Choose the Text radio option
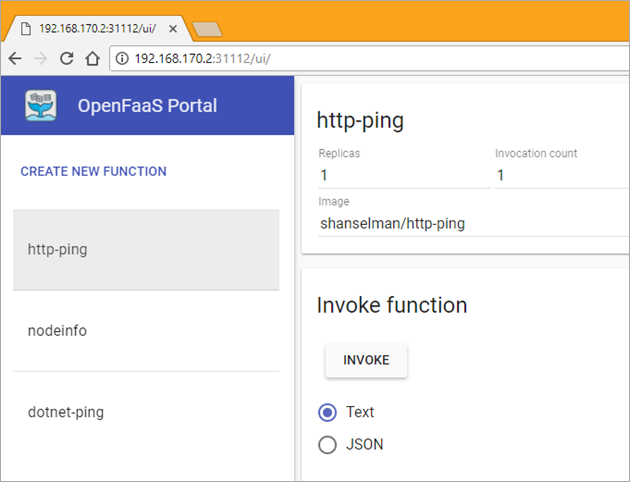This screenshot has height=482, width=630. 327,413
